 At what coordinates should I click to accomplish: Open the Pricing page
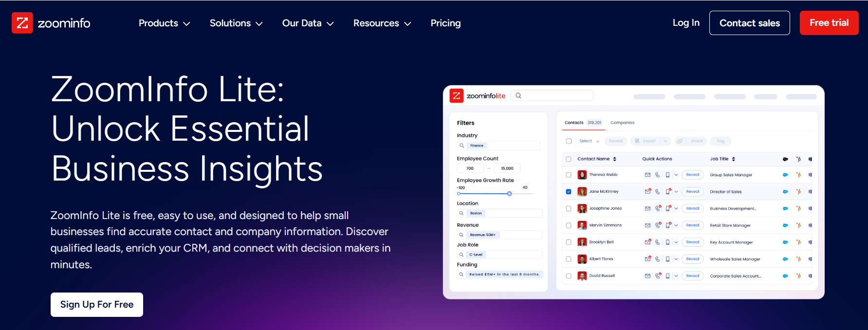[445, 23]
